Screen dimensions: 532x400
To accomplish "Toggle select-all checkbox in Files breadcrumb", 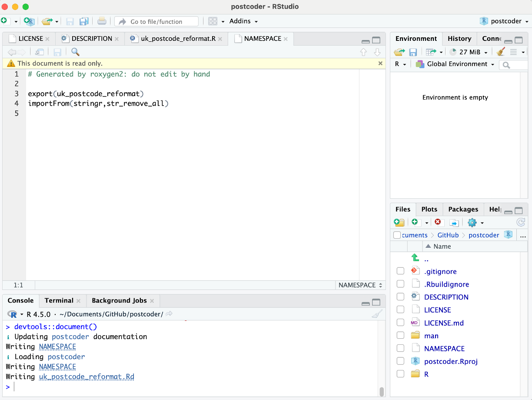I will pyautogui.click(x=397, y=235).
